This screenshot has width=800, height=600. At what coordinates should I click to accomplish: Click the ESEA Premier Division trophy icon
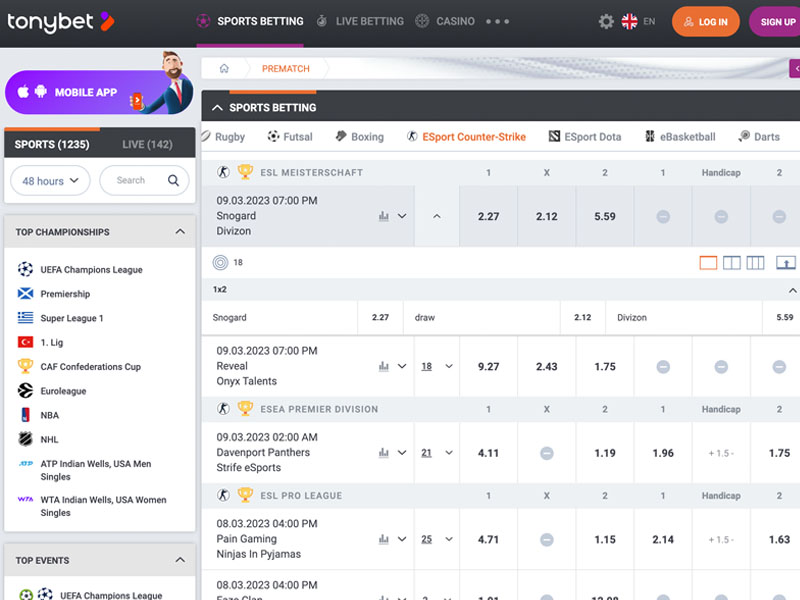tap(245, 409)
